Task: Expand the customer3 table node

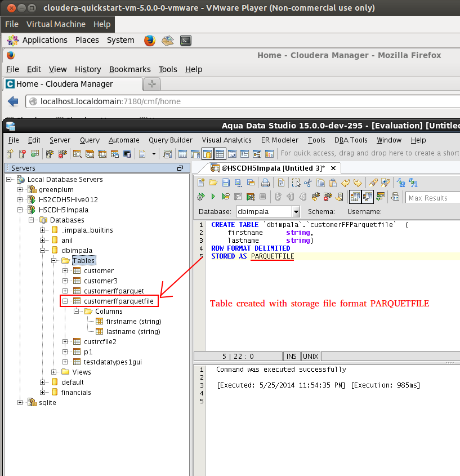Action: [x=65, y=281]
